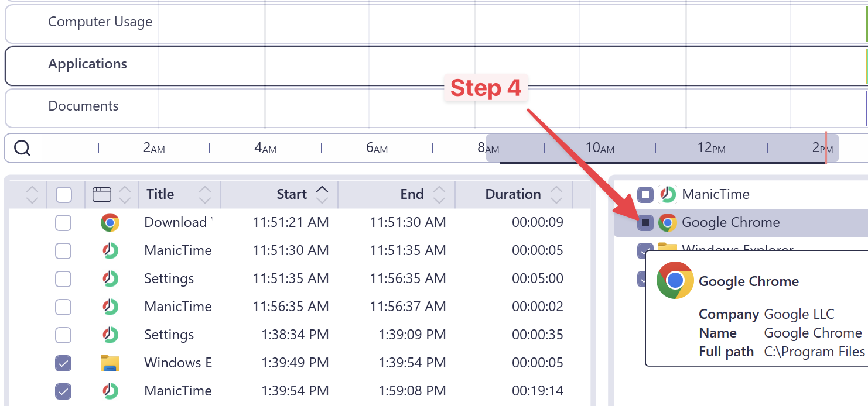Select the Applications timeline
This screenshot has width=868, height=406.
pyautogui.click(x=88, y=64)
